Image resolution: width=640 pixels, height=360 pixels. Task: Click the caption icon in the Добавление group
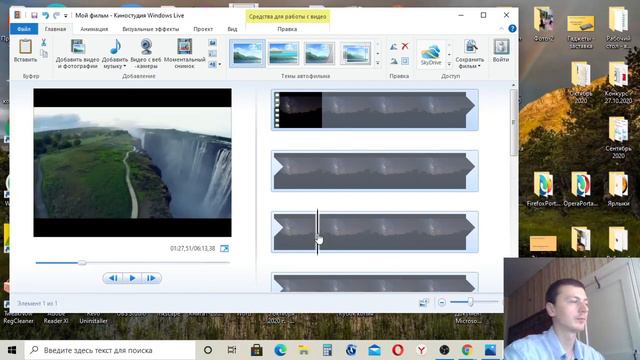(212, 53)
